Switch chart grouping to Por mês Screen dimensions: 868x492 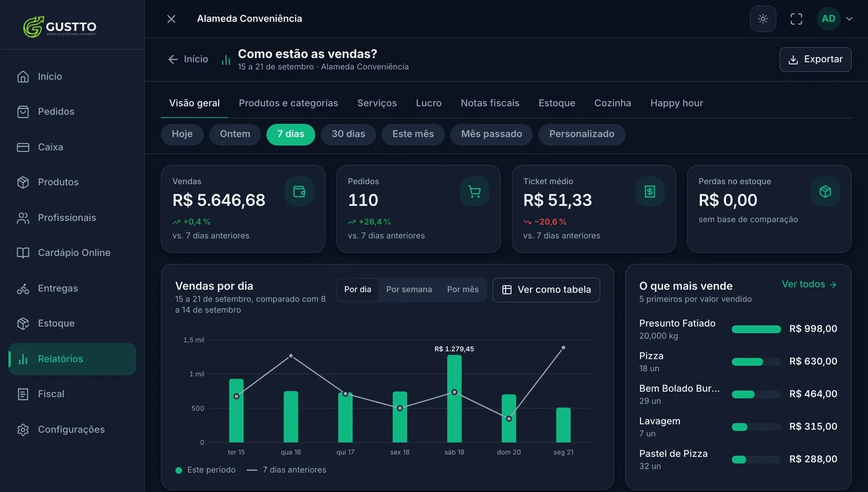(x=463, y=289)
